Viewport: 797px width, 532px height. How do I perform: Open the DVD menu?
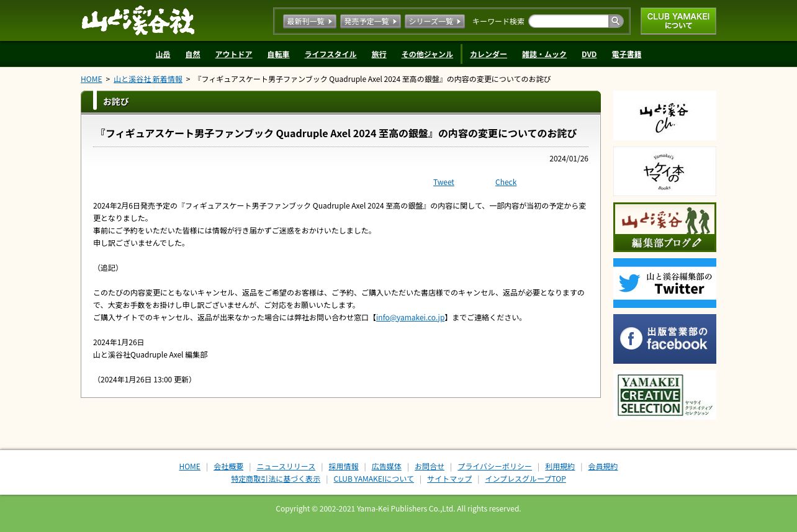pos(589,55)
